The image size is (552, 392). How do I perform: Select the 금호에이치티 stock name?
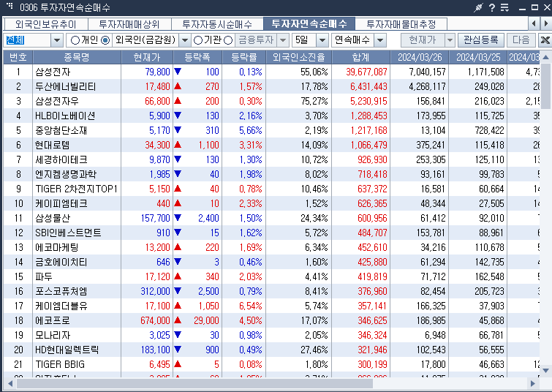point(61,262)
